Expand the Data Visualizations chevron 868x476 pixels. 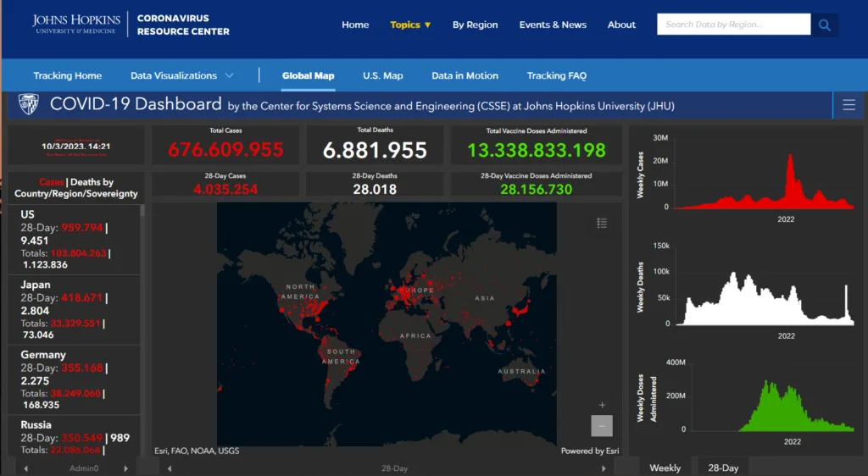pos(230,75)
